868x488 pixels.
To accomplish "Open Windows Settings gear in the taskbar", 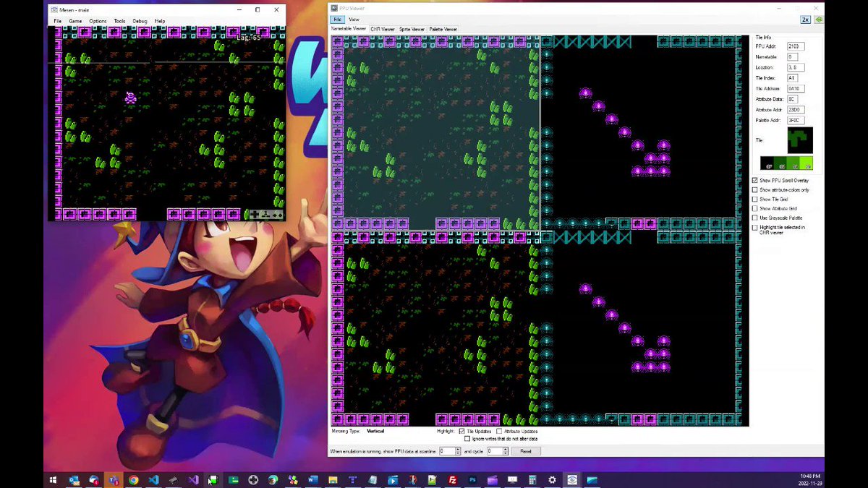I will 552,479.
